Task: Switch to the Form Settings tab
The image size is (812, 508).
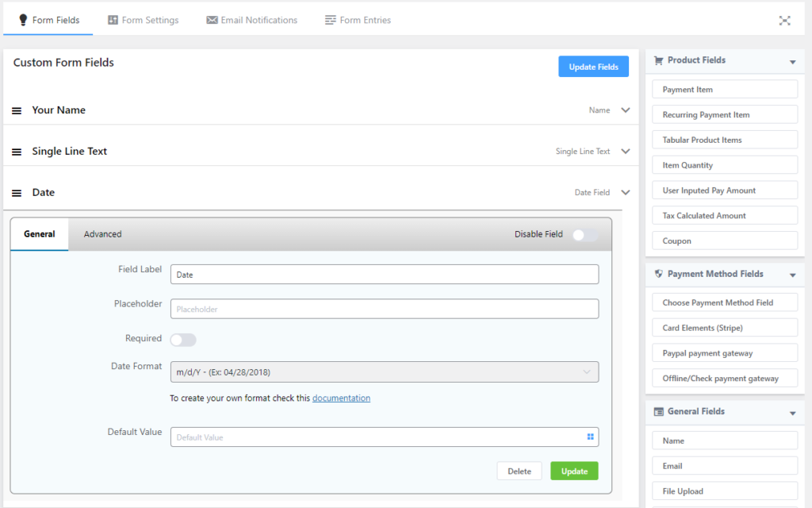Action: point(143,20)
